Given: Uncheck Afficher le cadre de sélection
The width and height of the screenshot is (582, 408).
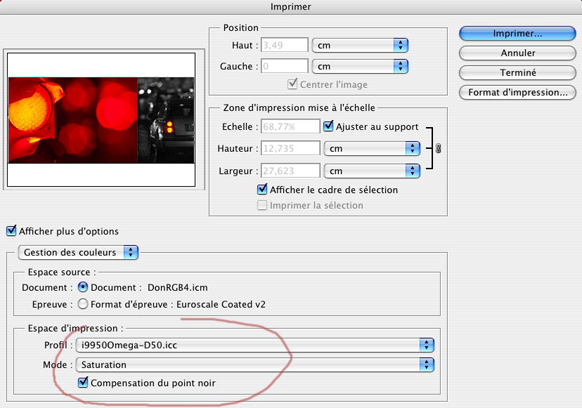Looking at the screenshot, I should click(x=262, y=189).
